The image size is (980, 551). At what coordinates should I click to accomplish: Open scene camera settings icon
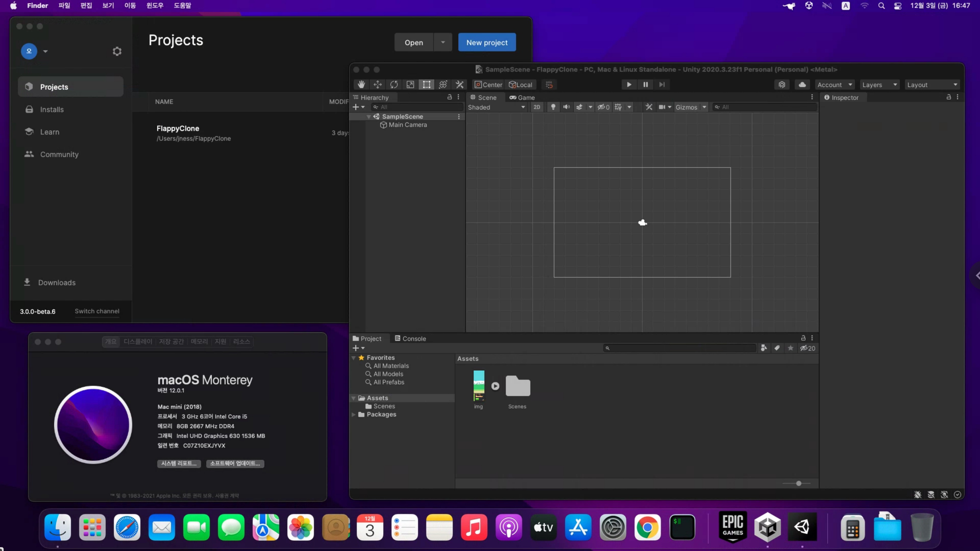coord(662,107)
